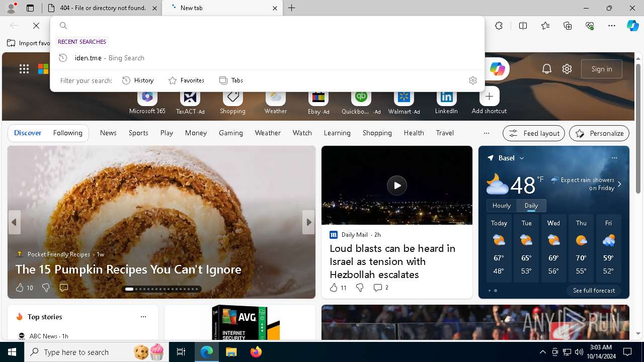The height and width of the screenshot is (362, 644).
Task: Stop loading the page
Action: 36,26
